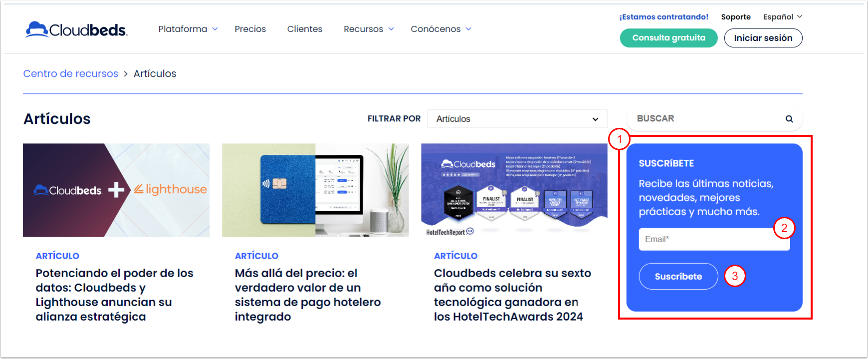This screenshot has height=359, width=868.
Task: Click ARTÍCULO label above HotelTechAwards article
Action: (455, 256)
